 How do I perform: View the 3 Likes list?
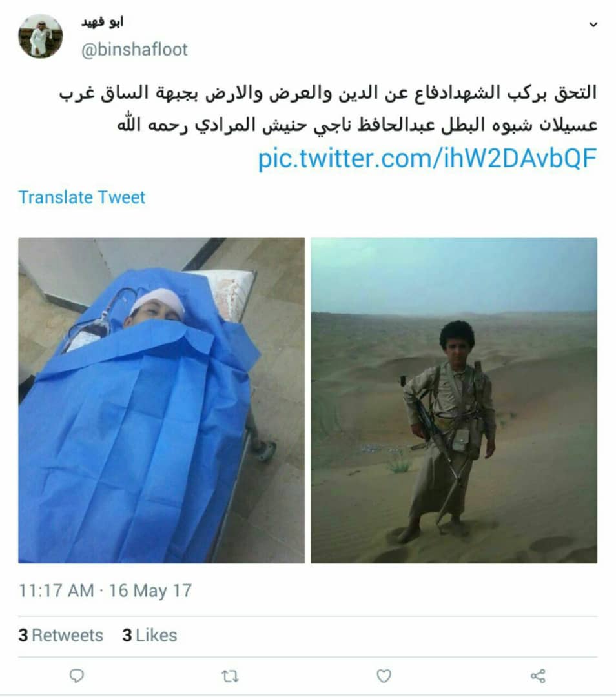(x=149, y=635)
